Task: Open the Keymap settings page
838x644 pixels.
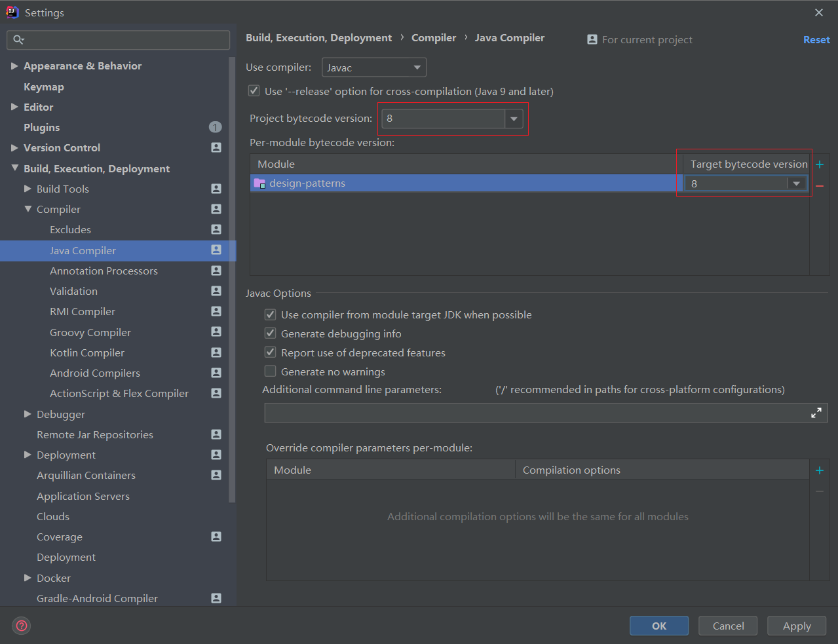Action: tap(44, 86)
